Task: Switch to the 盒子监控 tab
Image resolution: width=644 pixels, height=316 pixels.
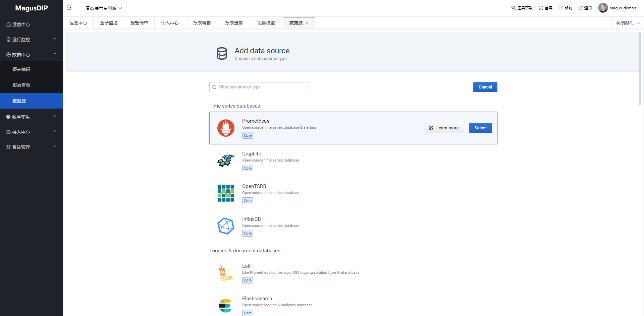Action: pyautogui.click(x=109, y=23)
